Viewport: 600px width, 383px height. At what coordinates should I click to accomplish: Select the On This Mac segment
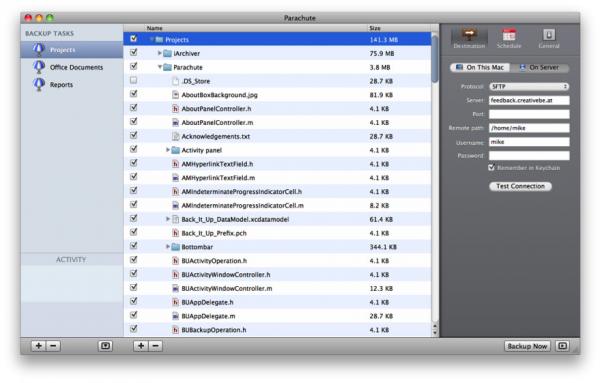pyautogui.click(x=480, y=67)
